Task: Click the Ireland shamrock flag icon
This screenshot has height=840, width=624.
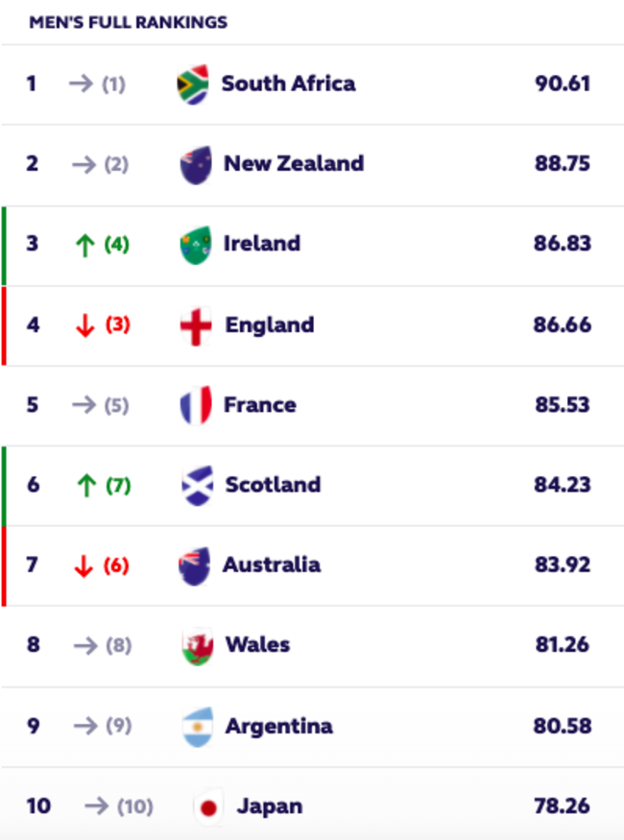Action: (x=195, y=245)
